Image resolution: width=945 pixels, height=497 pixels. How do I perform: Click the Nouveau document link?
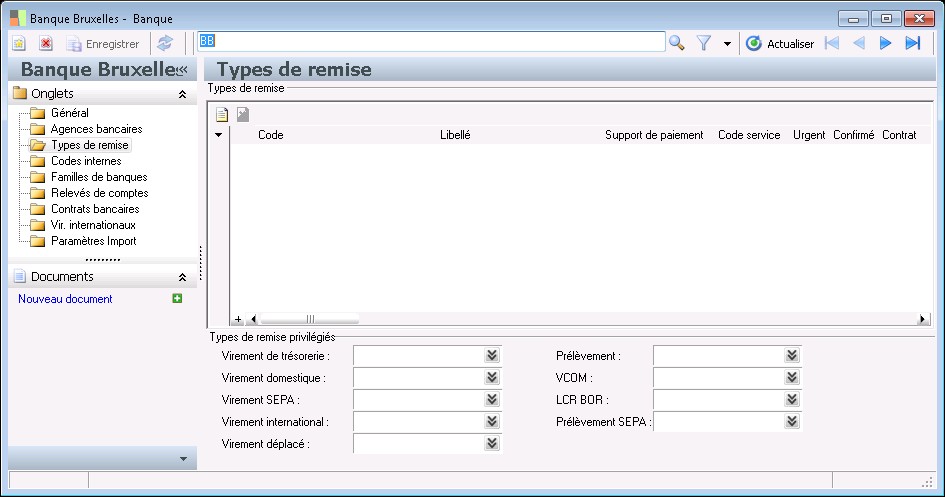point(65,299)
